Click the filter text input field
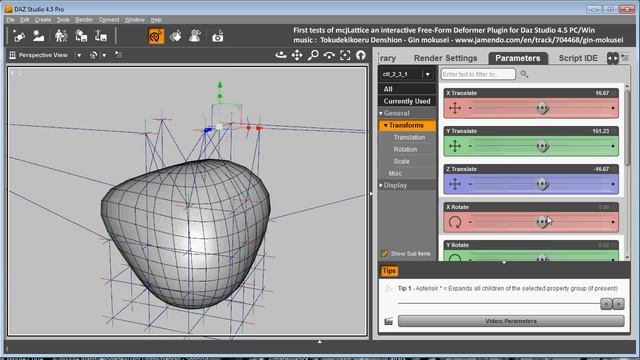This screenshot has height=360, width=640. tap(478, 74)
